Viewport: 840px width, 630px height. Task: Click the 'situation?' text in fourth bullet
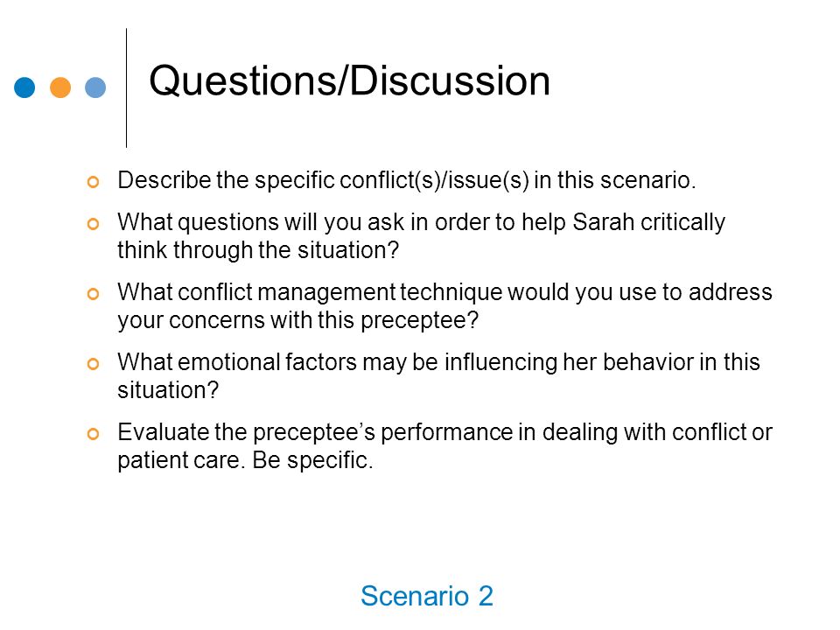(x=168, y=390)
